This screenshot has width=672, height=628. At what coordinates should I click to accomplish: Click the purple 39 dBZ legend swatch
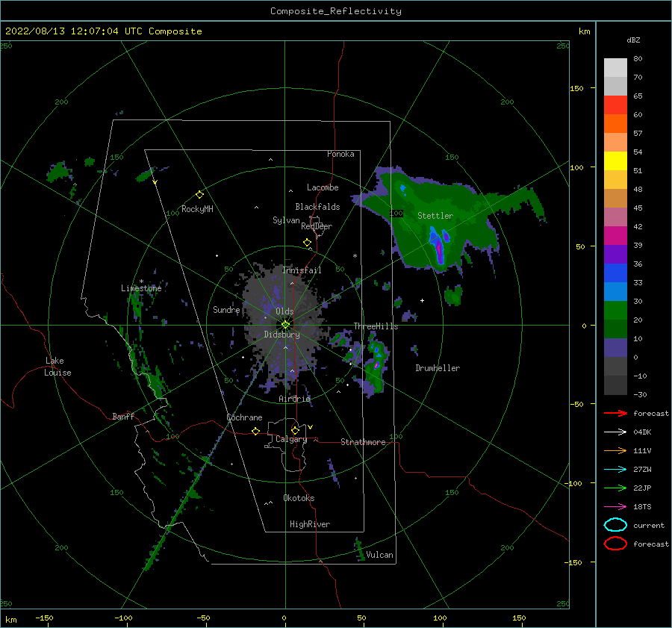[615, 255]
